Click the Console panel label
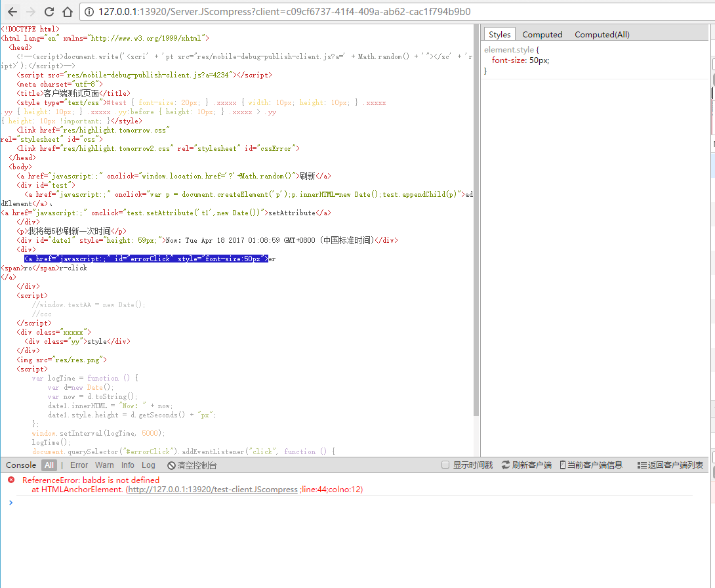The image size is (715, 588). pyautogui.click(x=21, y=465)
